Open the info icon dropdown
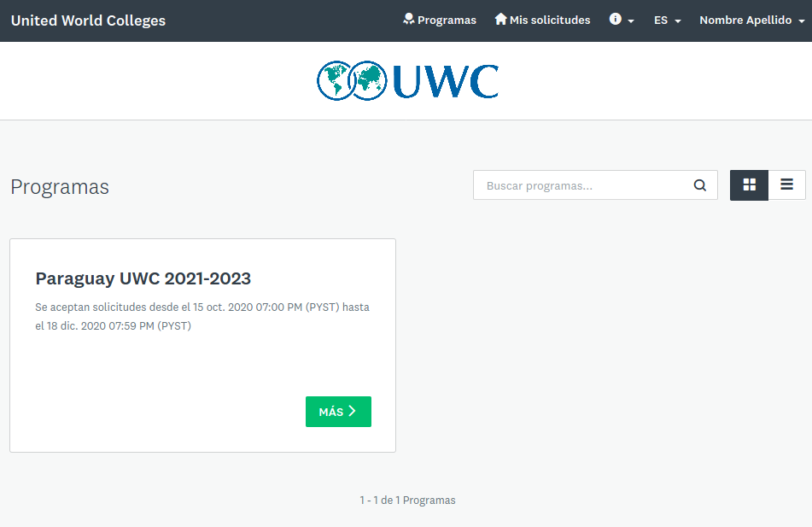The height and width of the screenshot is (527, 812). 622,20
